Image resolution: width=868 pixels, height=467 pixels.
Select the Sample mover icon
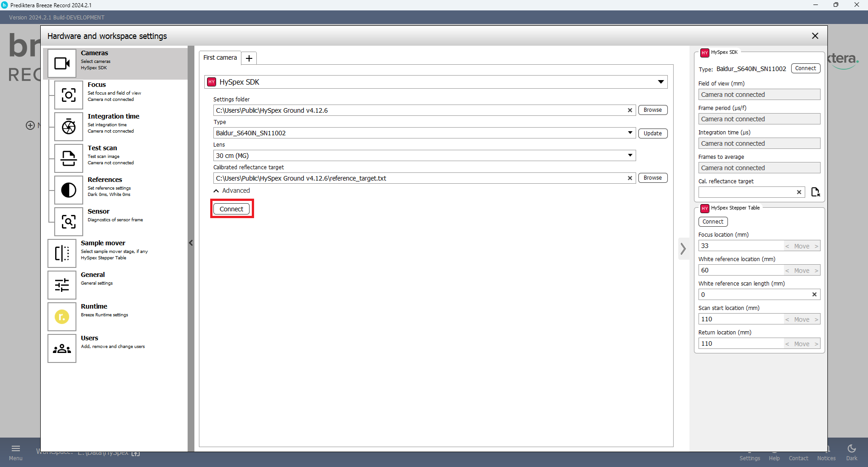pyautogui.click(x=62, y=253)
